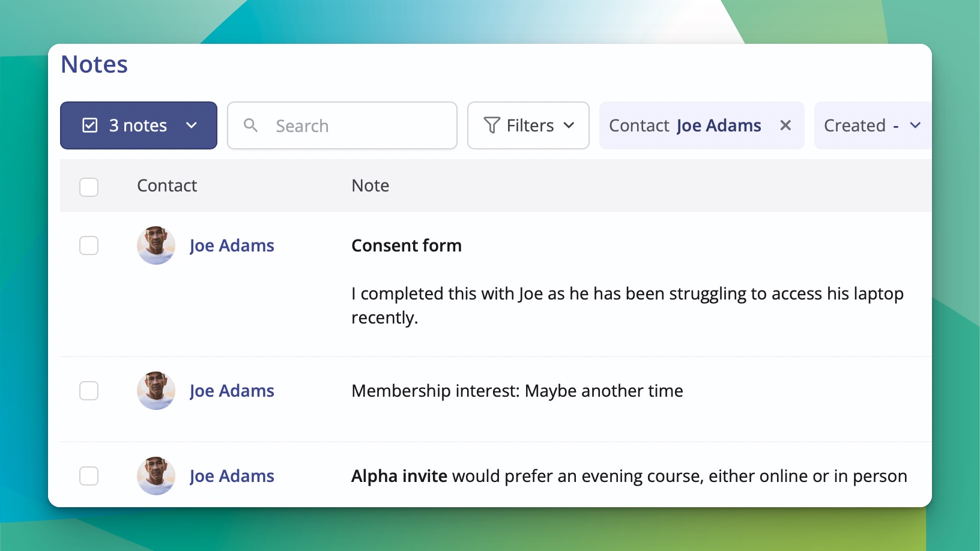Click the magnifying glass search icon
Screen dimensions: 980x551
coord(250,125)
